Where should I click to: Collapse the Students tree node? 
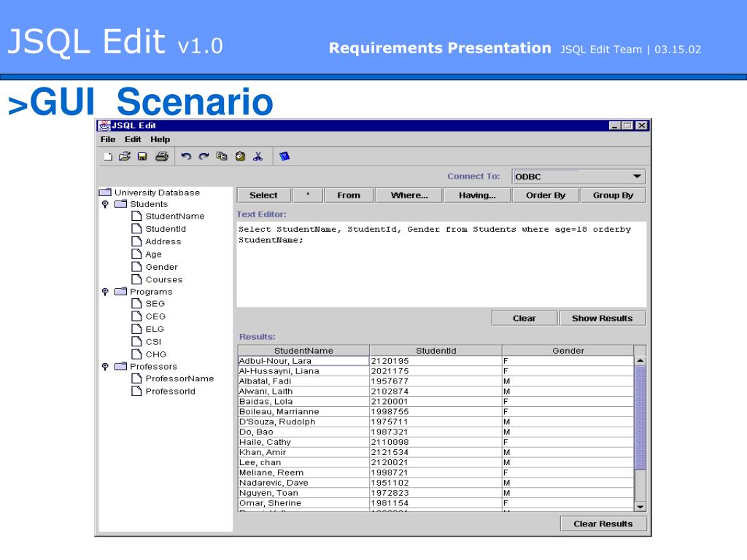(x=105, y=204)
